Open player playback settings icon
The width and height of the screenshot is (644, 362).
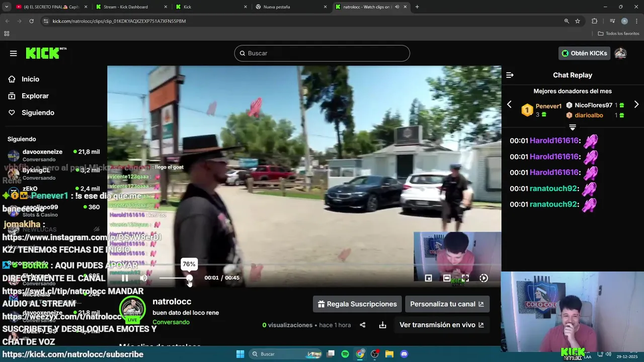(x=484, y=278)
